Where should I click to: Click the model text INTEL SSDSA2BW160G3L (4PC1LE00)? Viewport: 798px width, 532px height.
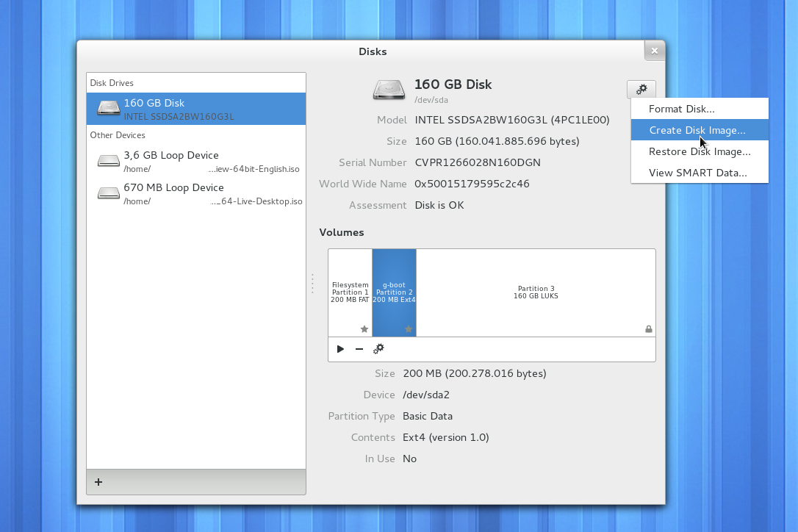coord(512,120)
